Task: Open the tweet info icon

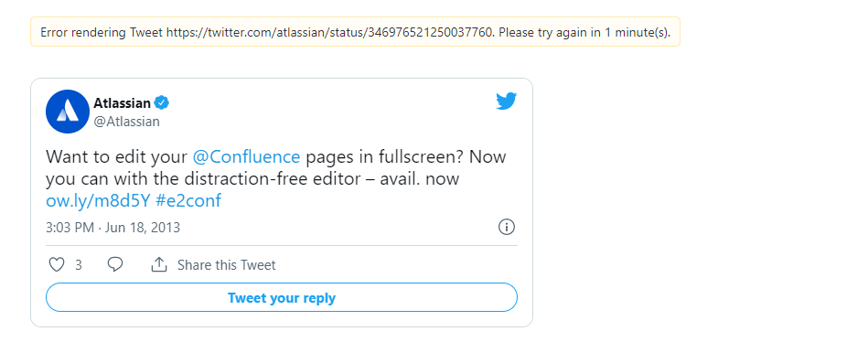Action: pyautogui.click(x=507, y=227)
